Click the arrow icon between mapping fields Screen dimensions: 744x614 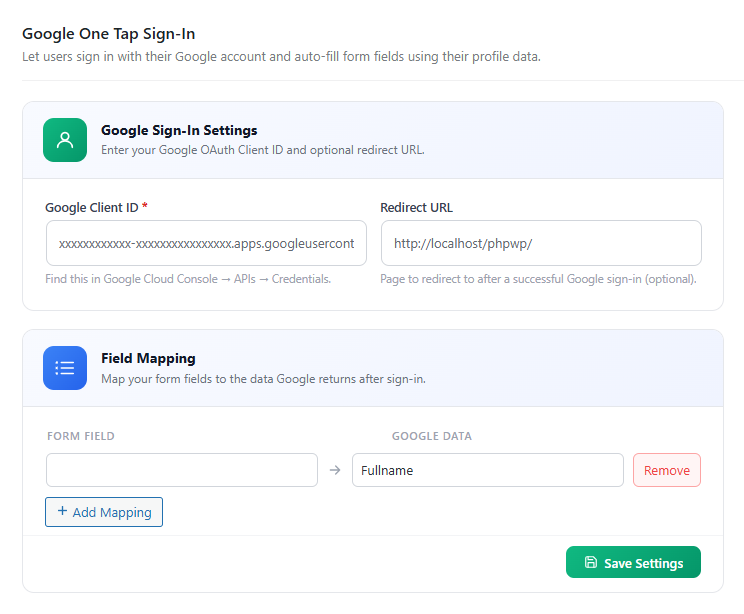click(x=335, y=470)
